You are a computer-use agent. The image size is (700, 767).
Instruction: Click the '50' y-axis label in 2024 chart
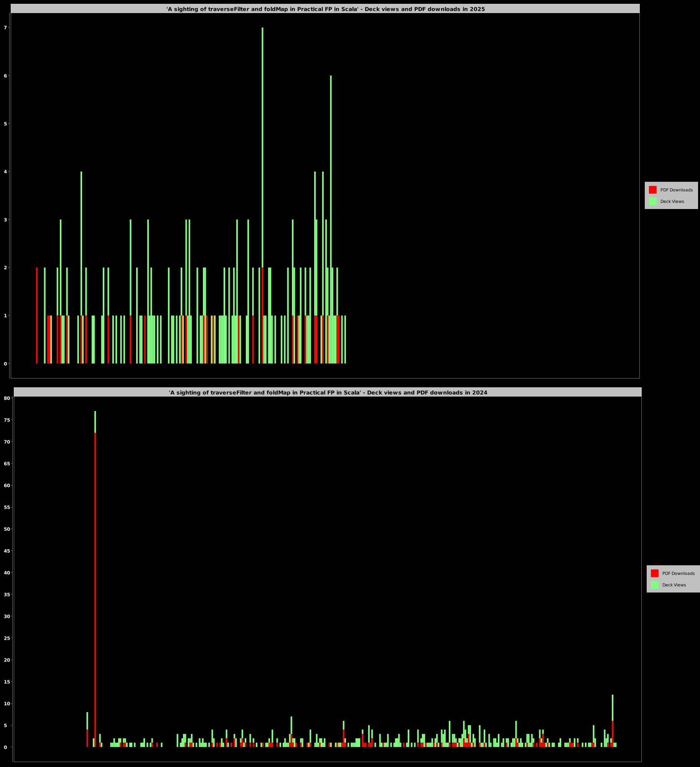7,529
